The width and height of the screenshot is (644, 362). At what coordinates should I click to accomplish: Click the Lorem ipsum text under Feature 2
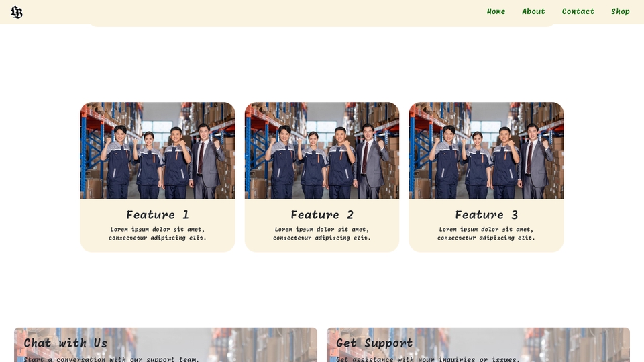coord(322,234)
